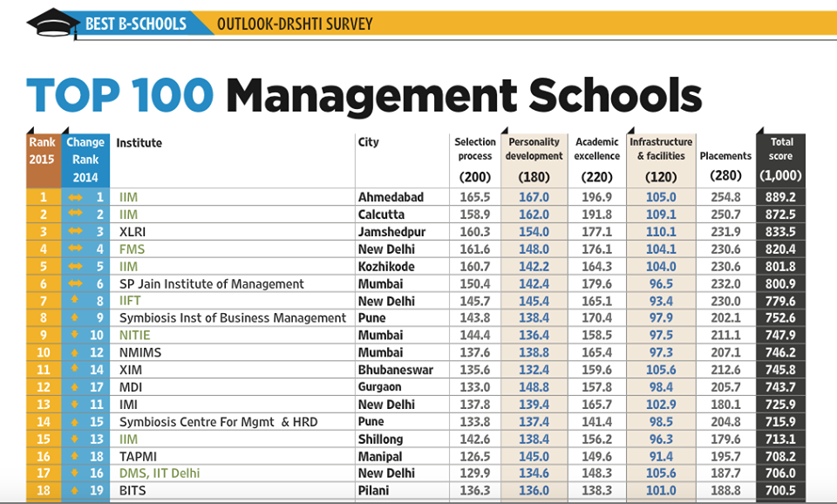
Task: Click the Change Rank 2014 column header
Action: point(85,160)
